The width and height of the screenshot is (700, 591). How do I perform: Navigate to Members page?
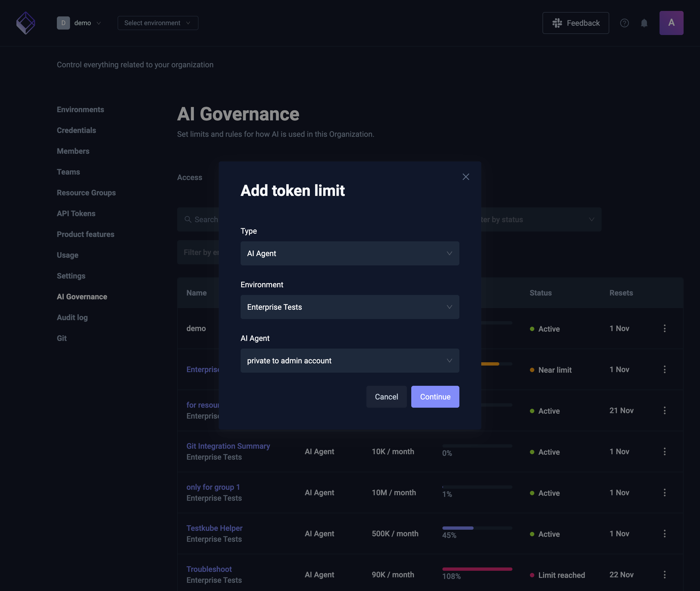coord(73,151)
